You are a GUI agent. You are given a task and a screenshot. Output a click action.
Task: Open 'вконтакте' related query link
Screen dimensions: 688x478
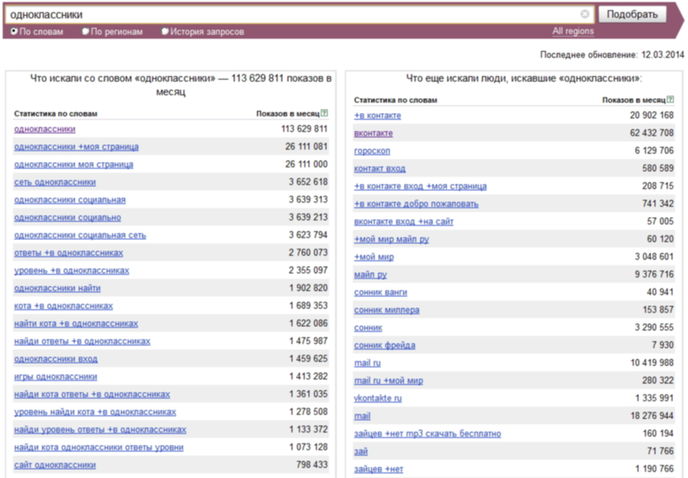coord(373,133)
